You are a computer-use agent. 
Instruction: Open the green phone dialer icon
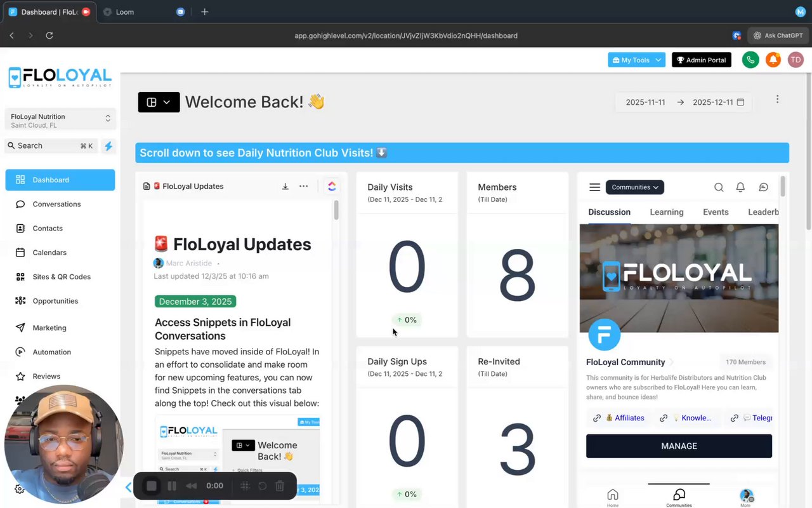(x=750, y=60)
